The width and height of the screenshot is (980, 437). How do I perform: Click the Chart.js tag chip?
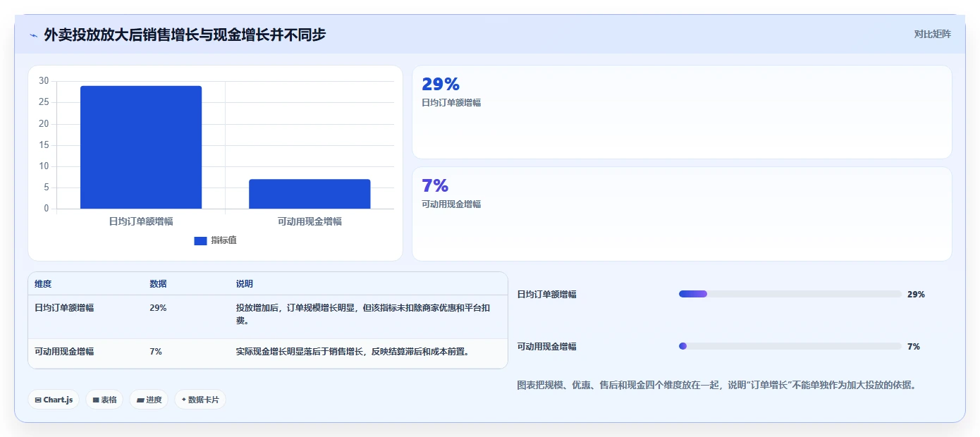54,400
